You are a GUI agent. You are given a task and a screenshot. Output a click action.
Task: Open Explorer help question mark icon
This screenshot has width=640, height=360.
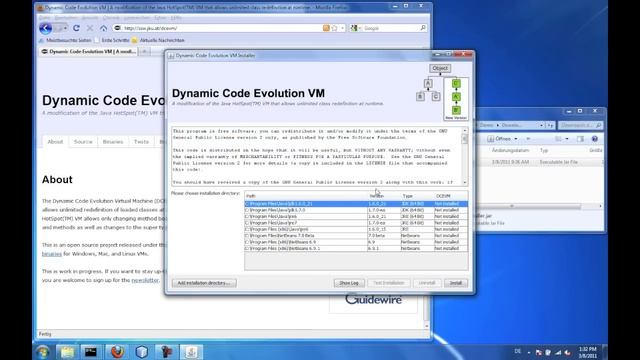pyautogui.click(x=595, y=139)
